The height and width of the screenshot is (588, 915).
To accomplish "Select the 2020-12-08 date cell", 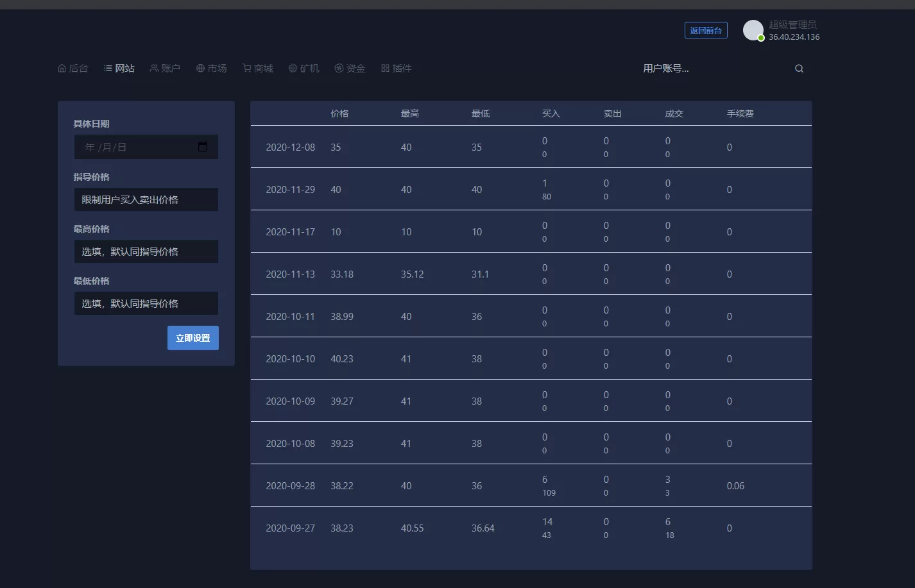I will [x=291, y=147].
